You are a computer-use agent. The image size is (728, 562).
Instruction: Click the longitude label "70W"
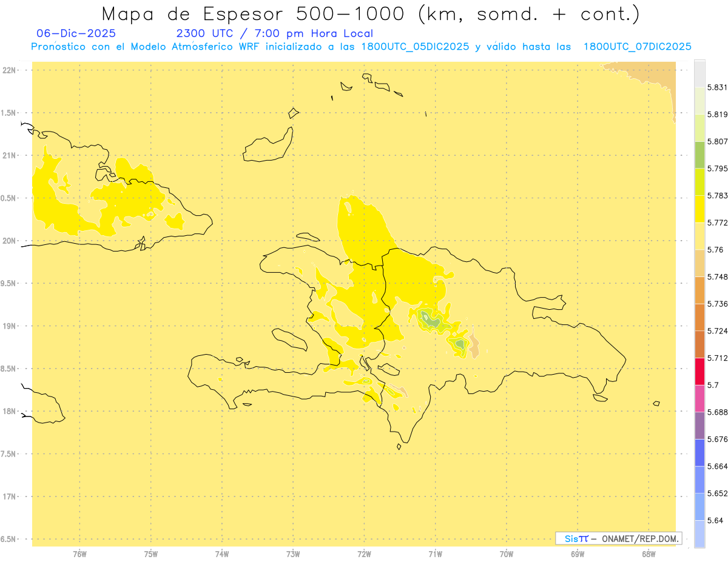click(507, 554)
